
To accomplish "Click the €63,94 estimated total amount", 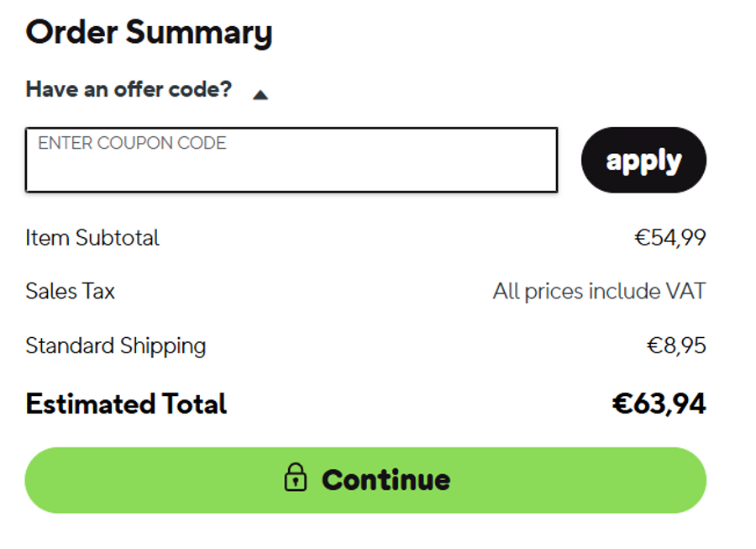I will [x=659, y=404].
